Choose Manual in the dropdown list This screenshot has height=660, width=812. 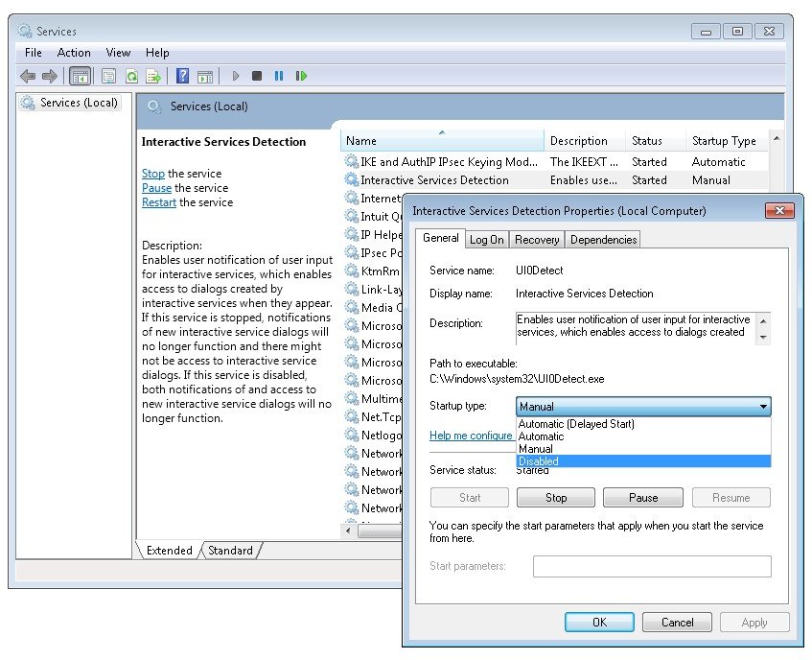643,449
